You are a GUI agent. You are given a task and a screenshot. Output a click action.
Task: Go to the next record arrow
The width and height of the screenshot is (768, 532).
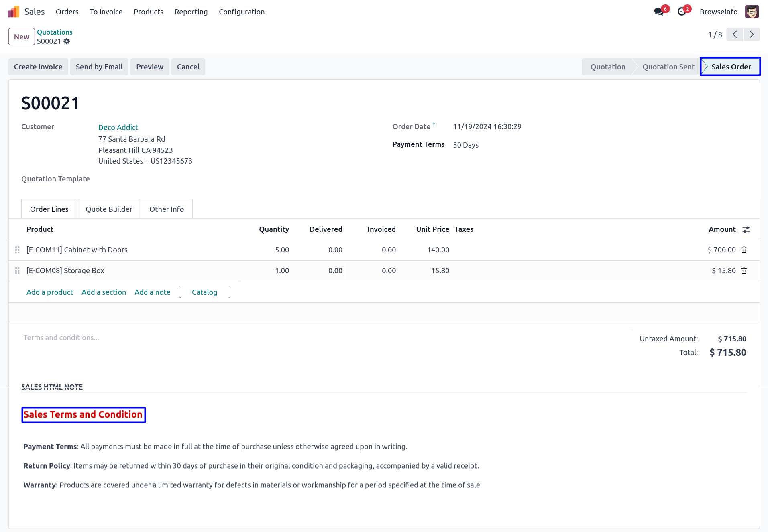click(x=752, y=35)
